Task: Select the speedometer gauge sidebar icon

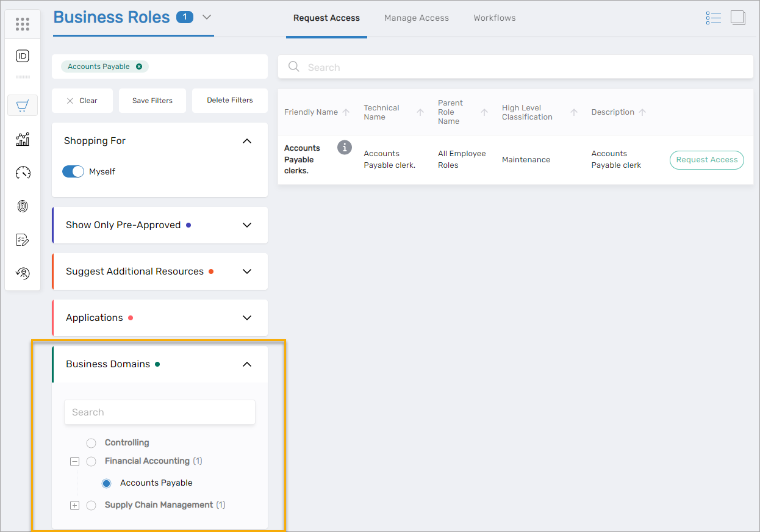Action: (x=23, y=173)
